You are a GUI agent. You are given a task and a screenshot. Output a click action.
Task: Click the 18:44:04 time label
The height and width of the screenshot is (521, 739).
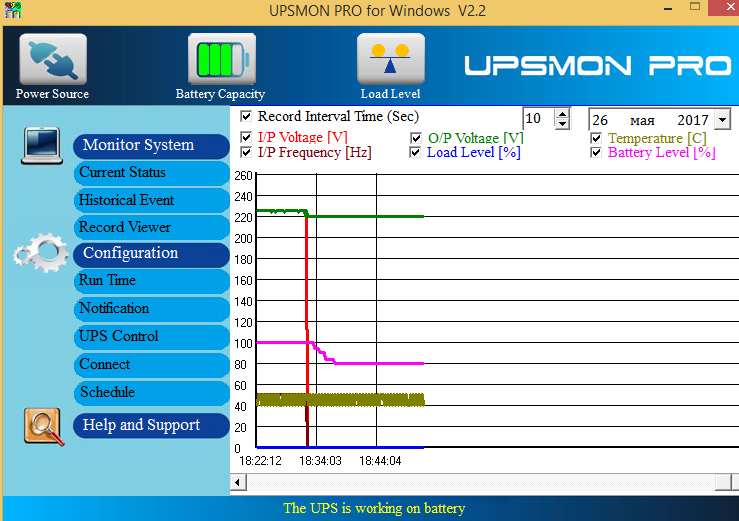coord(380,461)
